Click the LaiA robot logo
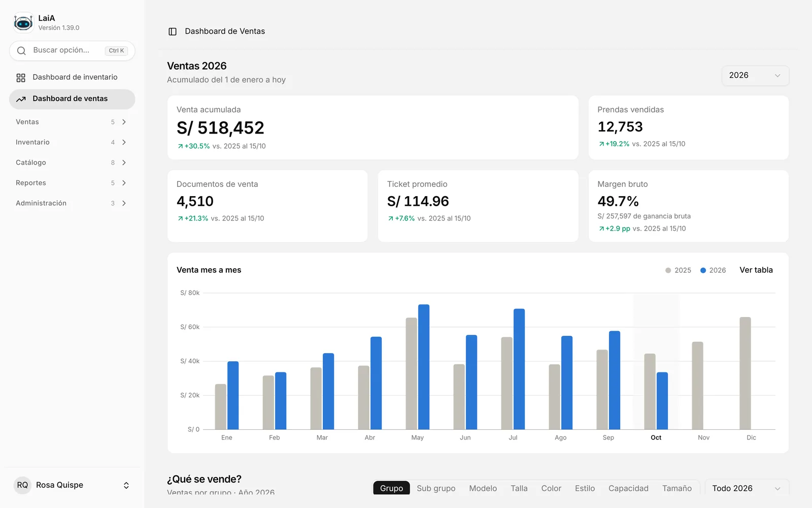This screenshot has width=812, height=508. tap(23, 23)
